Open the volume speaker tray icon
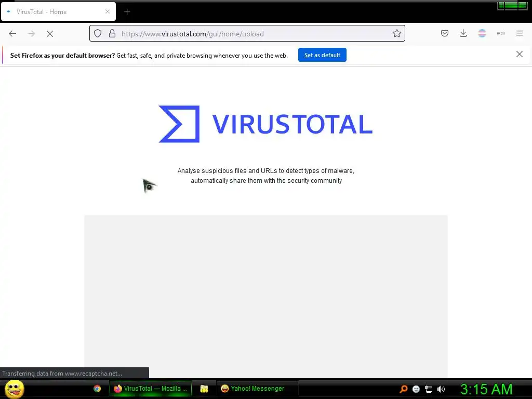Screen dimensions: 532x399 [x=441, y=389]
